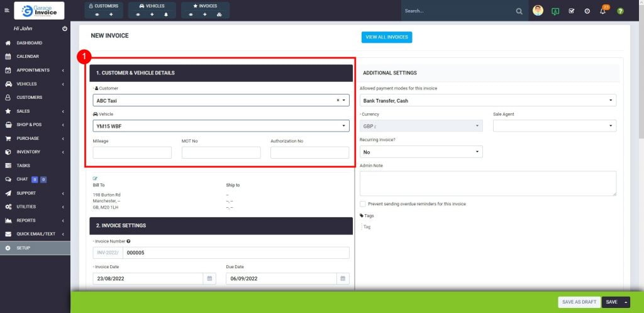Click the invoice number field 000005
This screenshot has width=644, height=313.
pyautogui.click(x=236, y=253)
